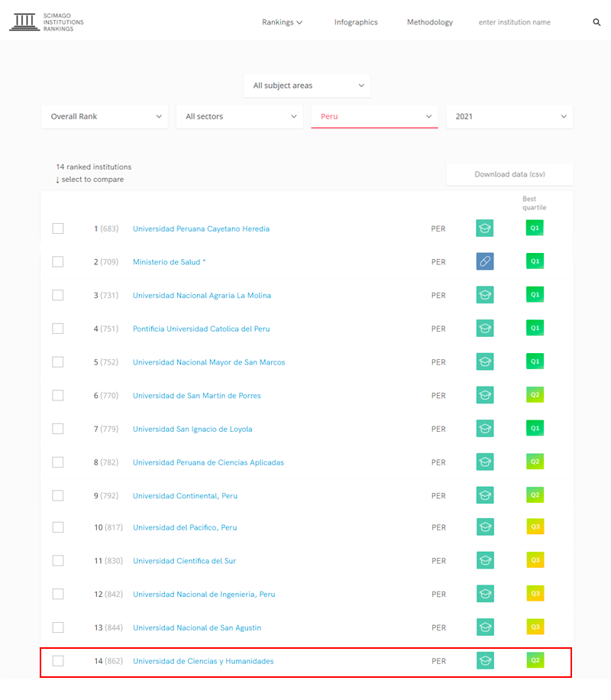The width and height of the screenshot is (611, 700).
Task: Check the Universidad Continental, Peru checkbox
Action: pos(57,495)
